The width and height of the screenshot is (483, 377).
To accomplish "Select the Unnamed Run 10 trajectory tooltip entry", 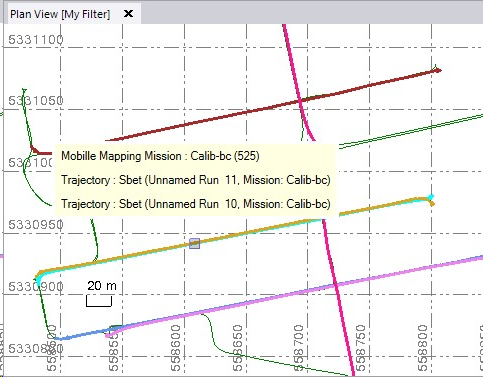I will coord(196,204).
